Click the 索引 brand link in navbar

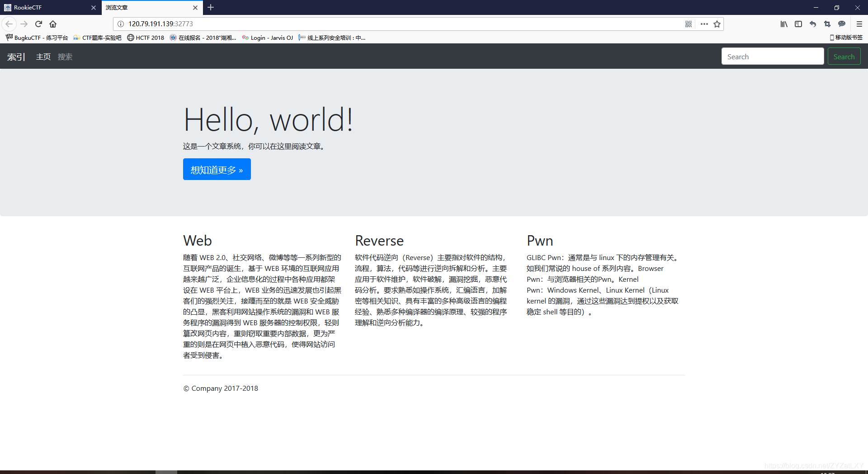coord(16,57)
